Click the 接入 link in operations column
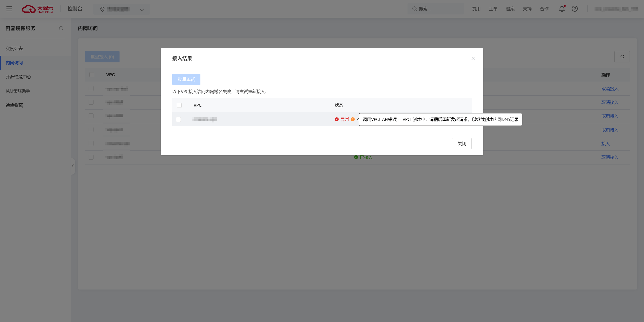The image size is (644, 322). 605,144
